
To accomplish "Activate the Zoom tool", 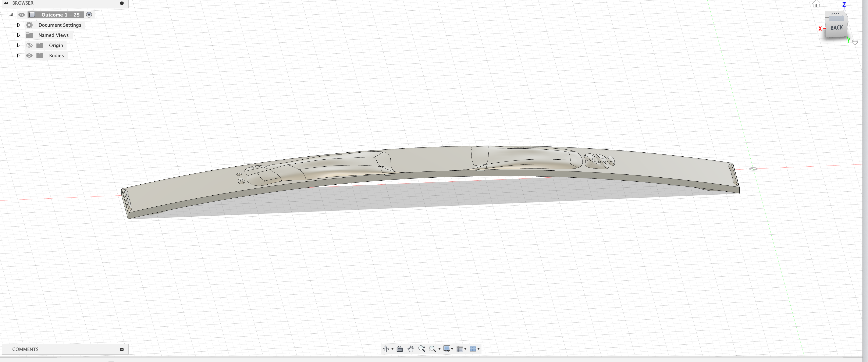I will 421,349.
